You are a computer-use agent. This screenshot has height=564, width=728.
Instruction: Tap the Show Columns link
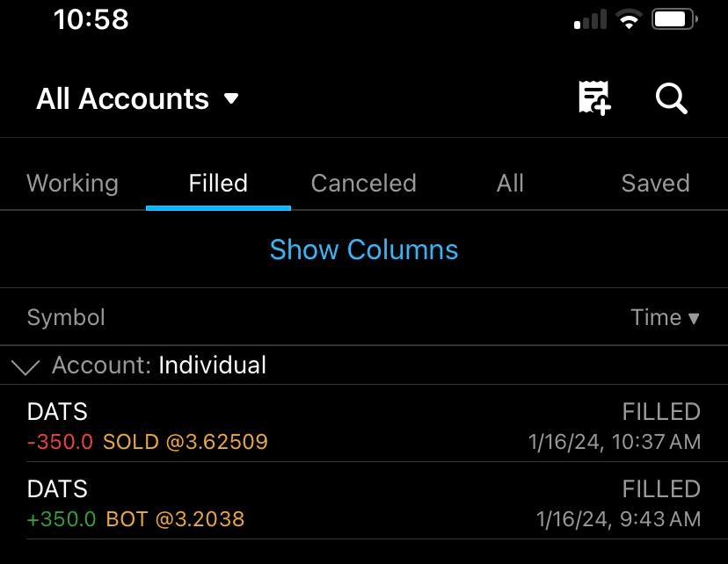click(363, 250)
